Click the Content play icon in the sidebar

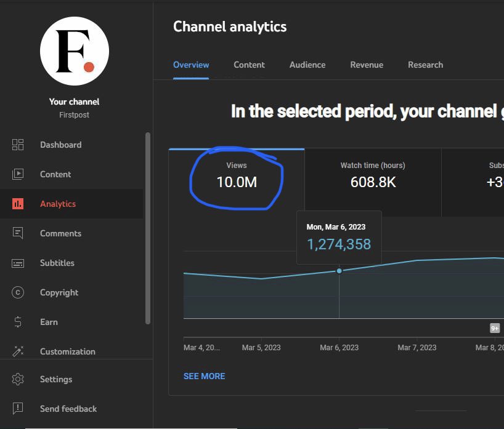pos(18,174)
